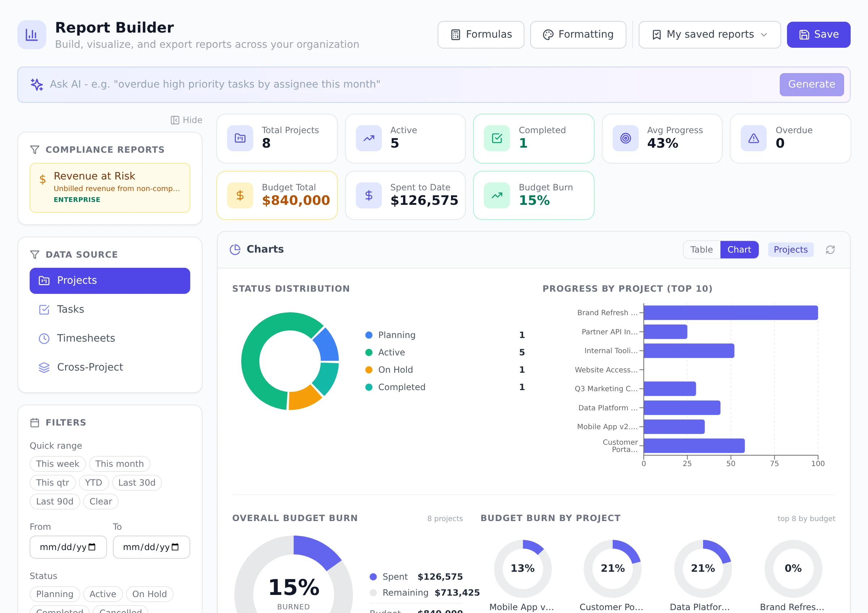868x613 pixels.
Task: Click the calculator icon on the Formulas button
Action: [456, 35]
